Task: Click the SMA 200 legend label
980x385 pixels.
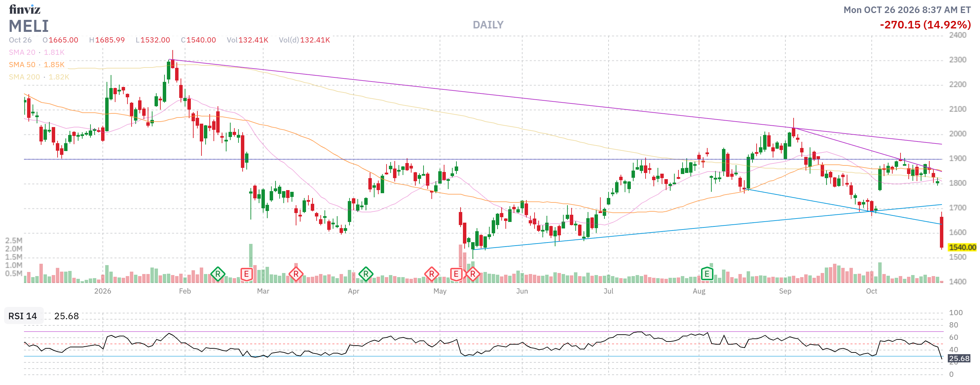Action: click(24, 77)
